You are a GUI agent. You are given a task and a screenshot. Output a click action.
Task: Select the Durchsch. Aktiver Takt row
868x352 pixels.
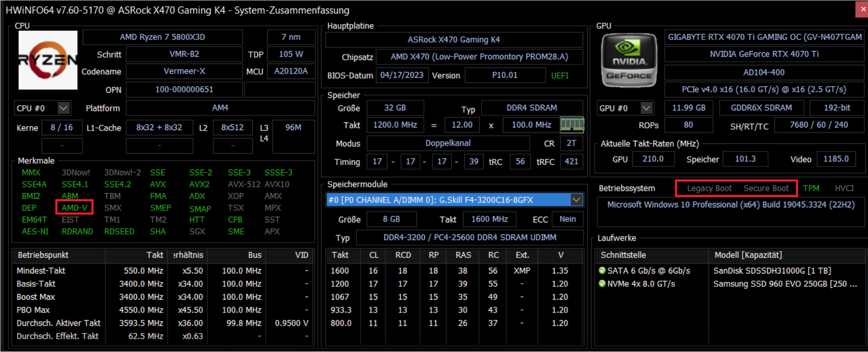[163, 323]
